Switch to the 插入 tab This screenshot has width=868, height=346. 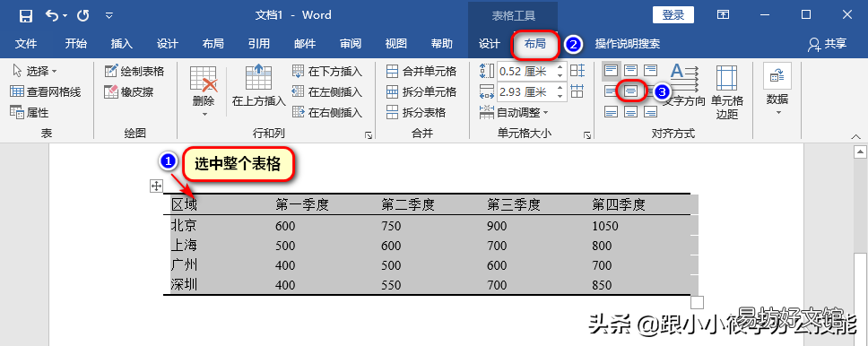point(122,44)
